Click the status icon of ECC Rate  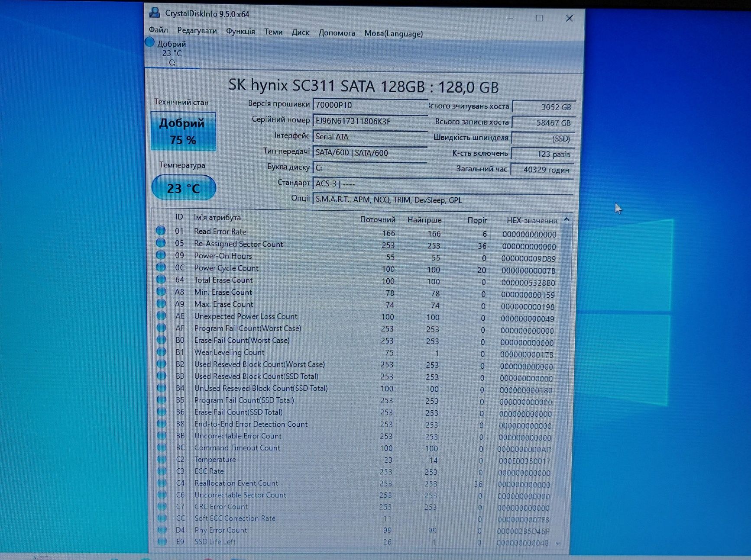(x=162, y=470)
